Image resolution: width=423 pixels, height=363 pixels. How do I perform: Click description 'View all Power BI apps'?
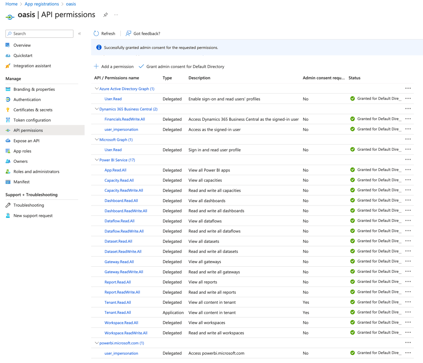tap(209, 170)
